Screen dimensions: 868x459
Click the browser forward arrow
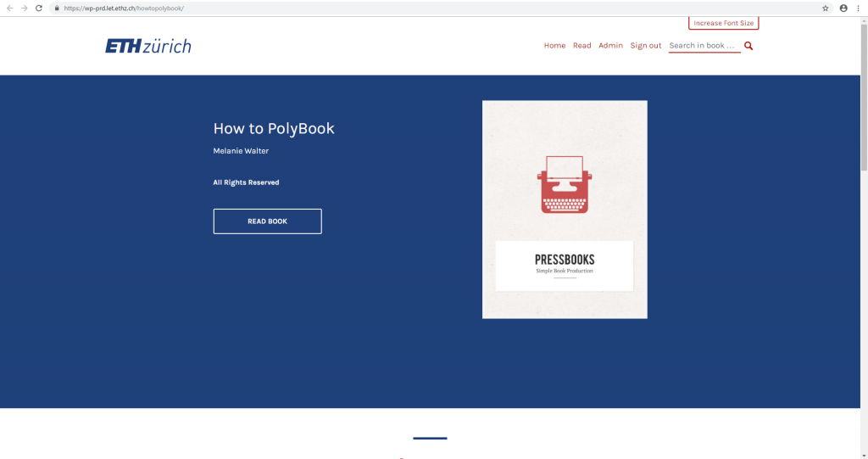coord(24,8)
